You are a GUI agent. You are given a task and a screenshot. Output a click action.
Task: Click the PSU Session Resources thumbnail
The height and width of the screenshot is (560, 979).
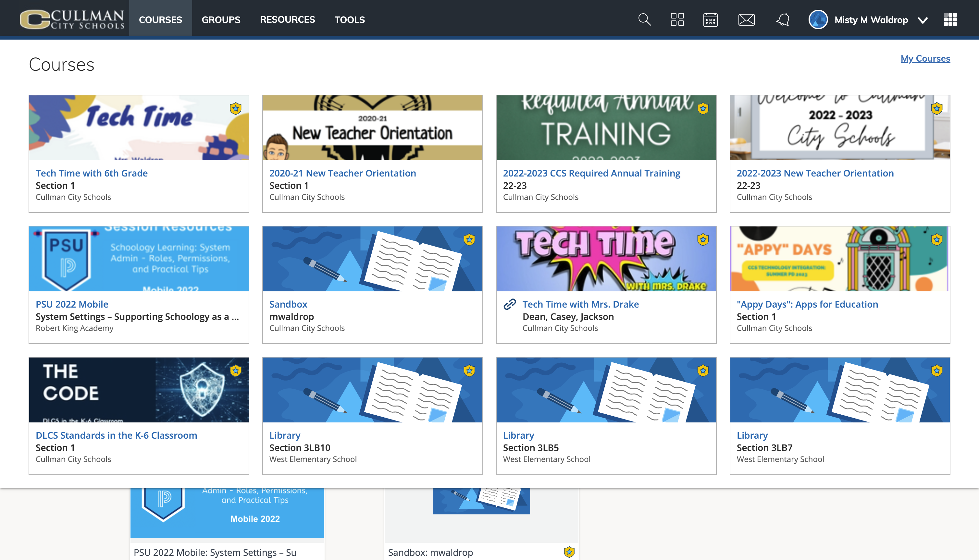(x=139, y=259)
